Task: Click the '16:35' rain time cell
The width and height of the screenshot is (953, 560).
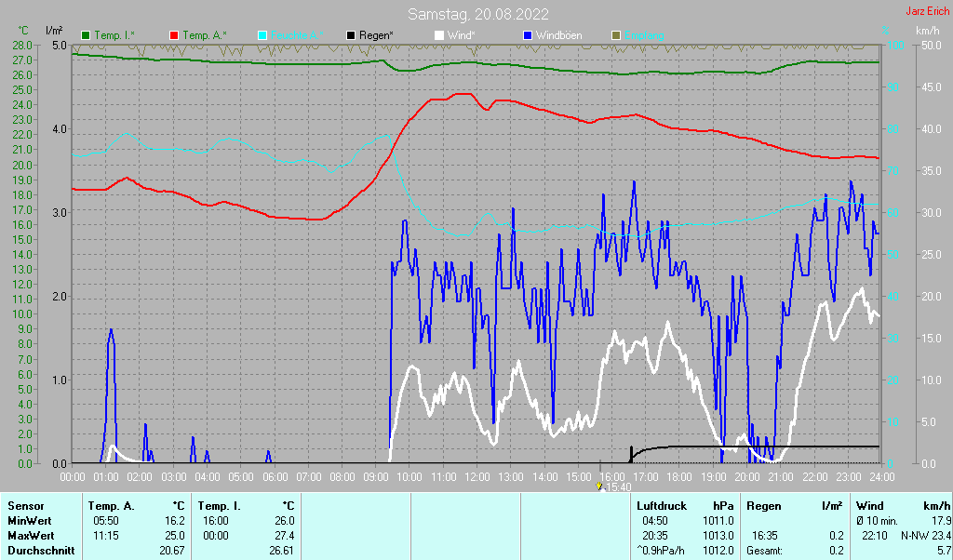Action: [764, 537]
